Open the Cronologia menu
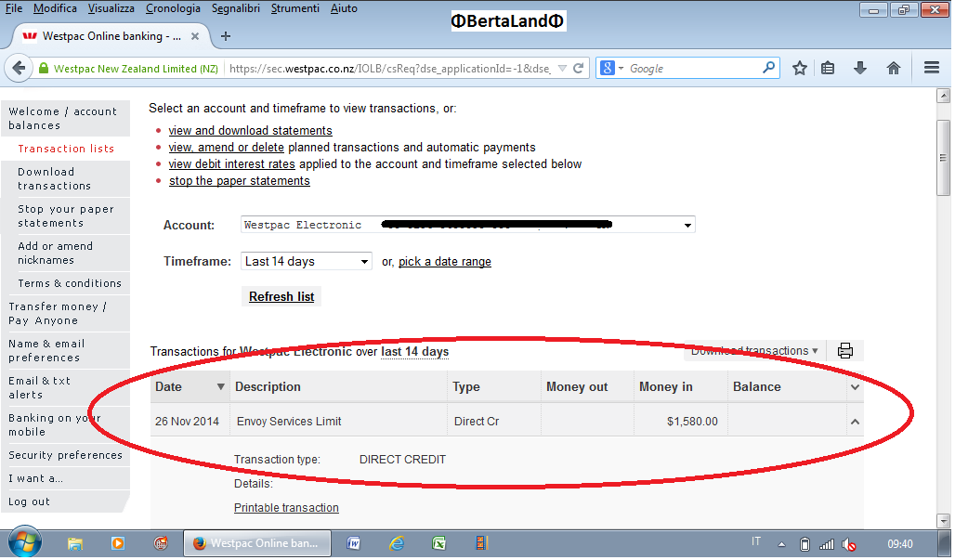 [x=173, y=8]
